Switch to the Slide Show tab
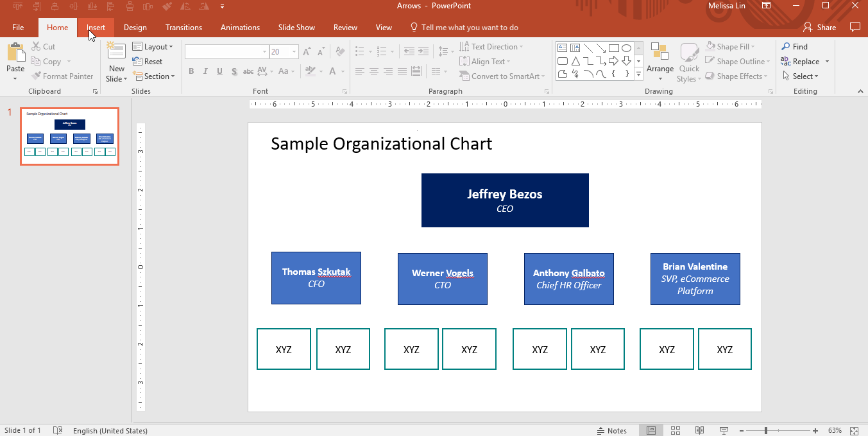Viewport: 868px width, 436px height. coord(296,28)
